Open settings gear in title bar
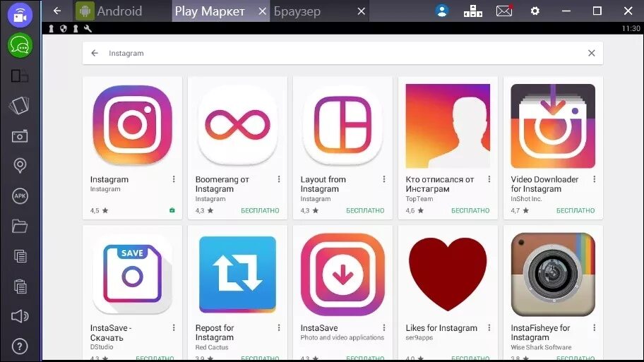Image resolution: width=644 pixels, height=362 pixels. tap(535, 11)
